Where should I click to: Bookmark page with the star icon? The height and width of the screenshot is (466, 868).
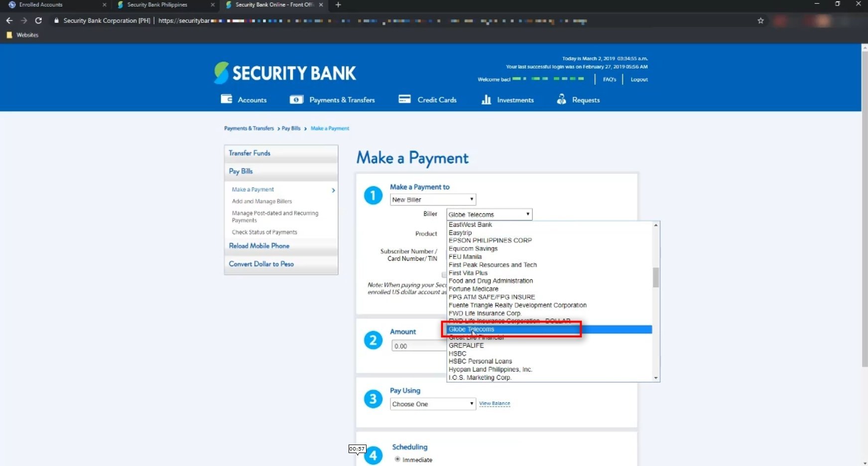tap(760, 21)
